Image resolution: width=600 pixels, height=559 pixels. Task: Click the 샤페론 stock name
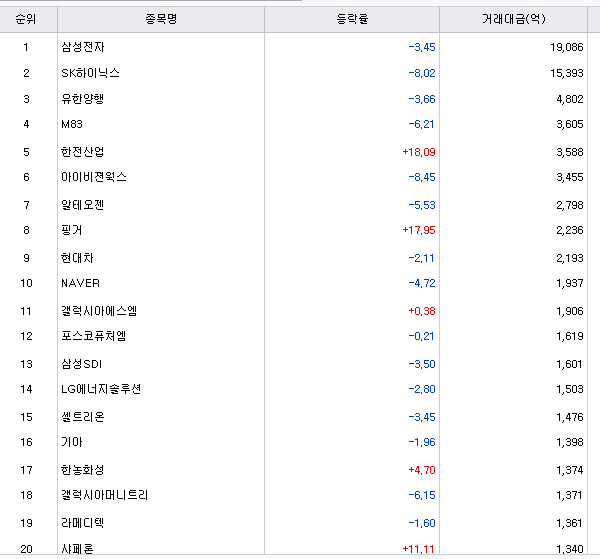pos(77,549)
